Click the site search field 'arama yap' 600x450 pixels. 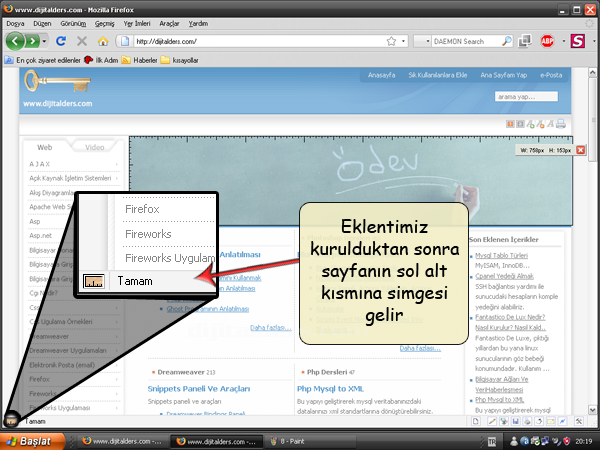coord(529,97)
